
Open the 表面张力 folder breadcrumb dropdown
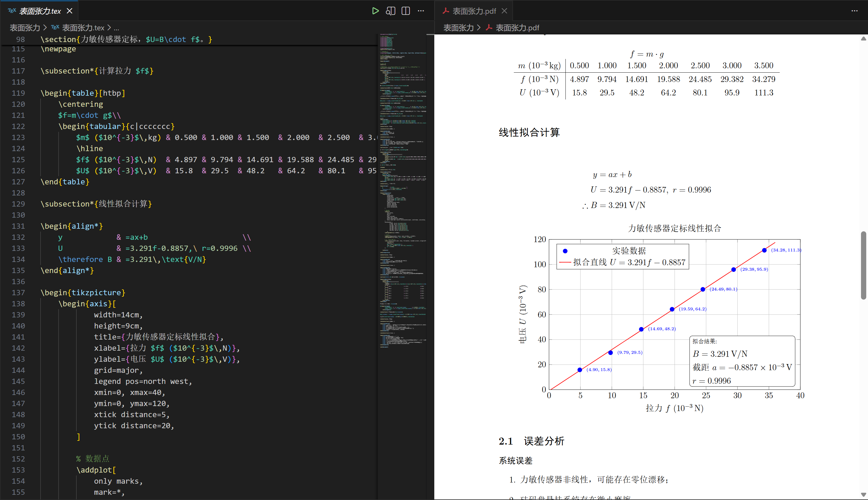(24, 27)
